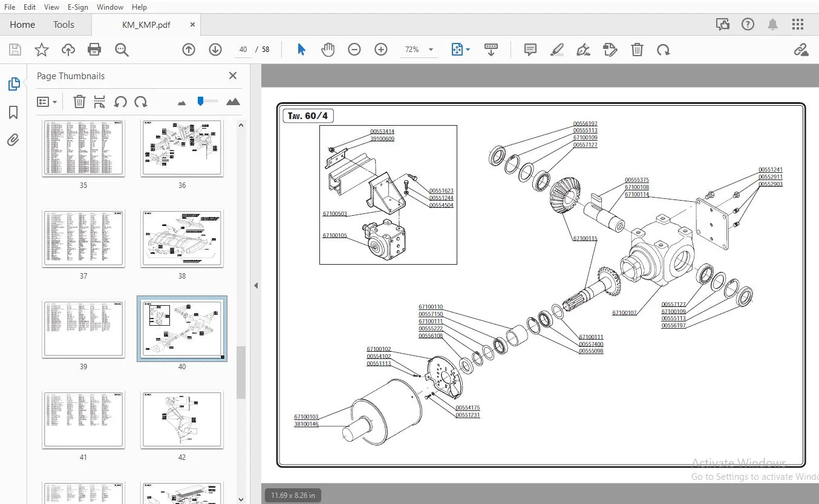Viewport: 819px width, 504px height.
Task: Select page 42 thumbnail
Action: tap(182, 420)
